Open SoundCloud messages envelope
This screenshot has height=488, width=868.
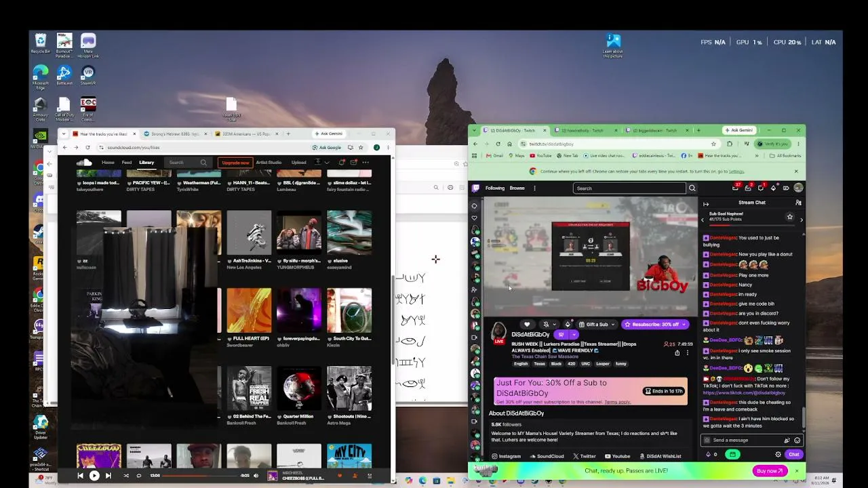pos(353,163)
